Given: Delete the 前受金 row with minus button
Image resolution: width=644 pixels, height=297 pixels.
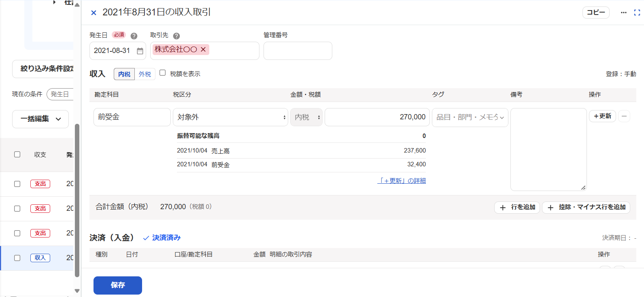Looking at the screenshot, I should tap(624, 116).
